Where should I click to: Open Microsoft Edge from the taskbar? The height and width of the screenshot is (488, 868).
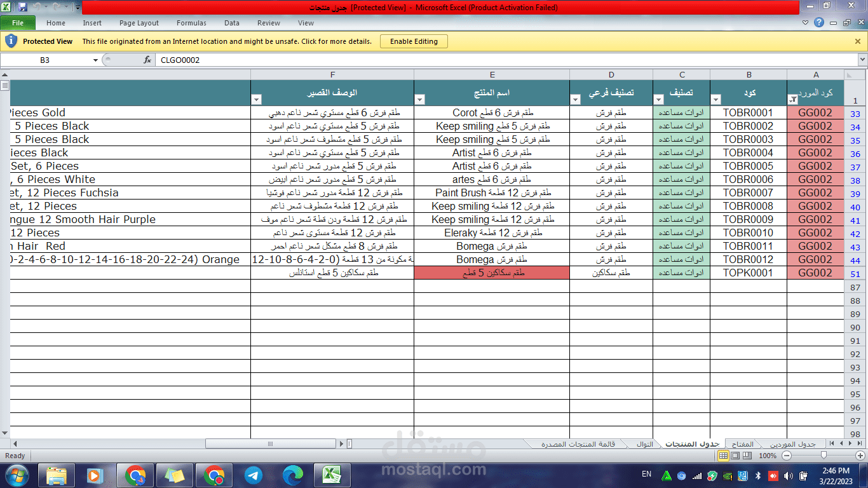click(x=292, y=475)
